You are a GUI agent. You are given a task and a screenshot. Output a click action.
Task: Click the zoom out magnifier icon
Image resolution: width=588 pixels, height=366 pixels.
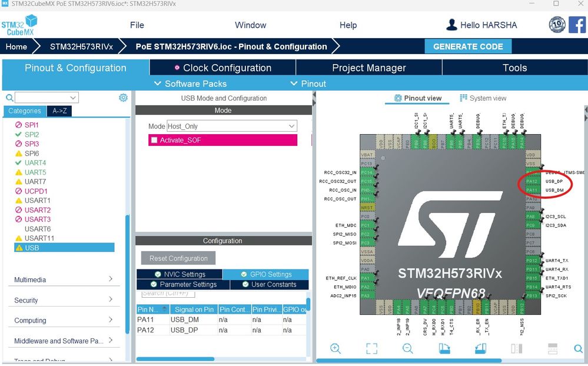point(408,349)
